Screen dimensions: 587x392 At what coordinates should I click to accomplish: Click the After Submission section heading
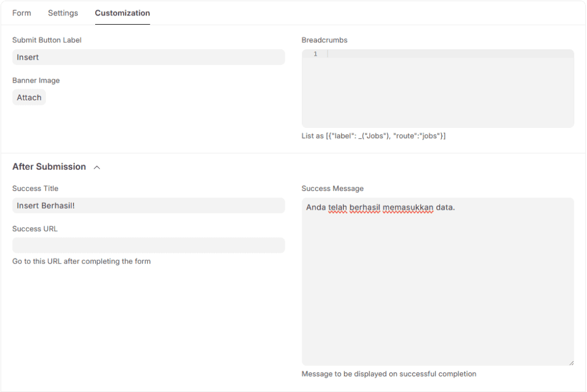(x=49, y=167)
